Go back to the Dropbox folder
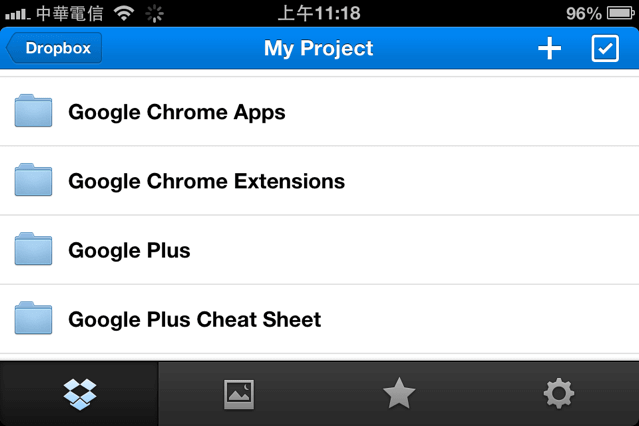Screen dimensions: 639x426 54,48
